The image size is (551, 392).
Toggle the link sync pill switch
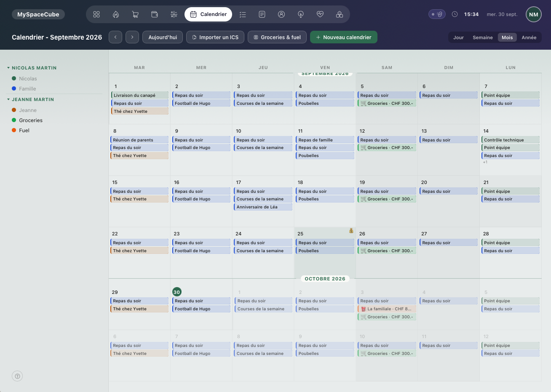[437, 14]
